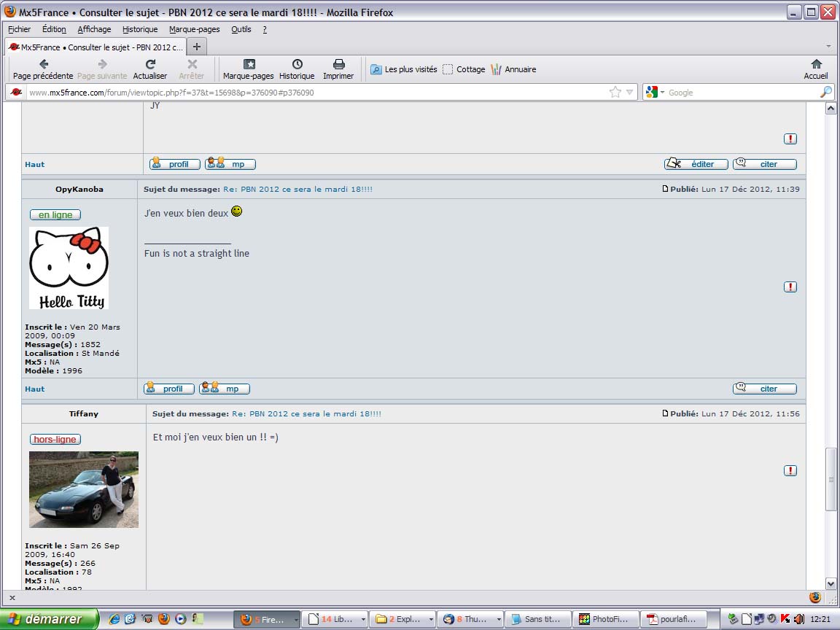The width and height of the screenshot is (840, 630).
Task: Open the ? help menu
Action: coord(265,29)
